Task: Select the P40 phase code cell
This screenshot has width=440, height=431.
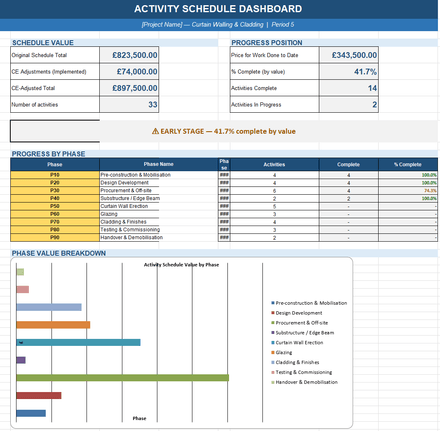Action: 55,198
